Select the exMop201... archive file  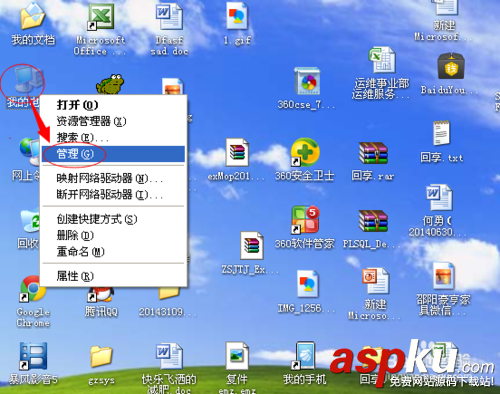pos(237,153)
